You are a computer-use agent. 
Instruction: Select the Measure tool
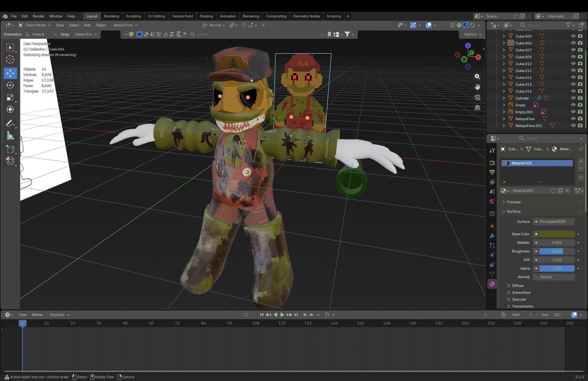(x=10, y=136)
